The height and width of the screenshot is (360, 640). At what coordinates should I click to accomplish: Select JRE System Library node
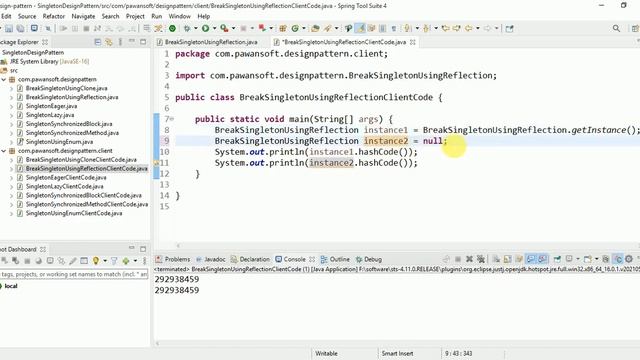coord(49,62)
